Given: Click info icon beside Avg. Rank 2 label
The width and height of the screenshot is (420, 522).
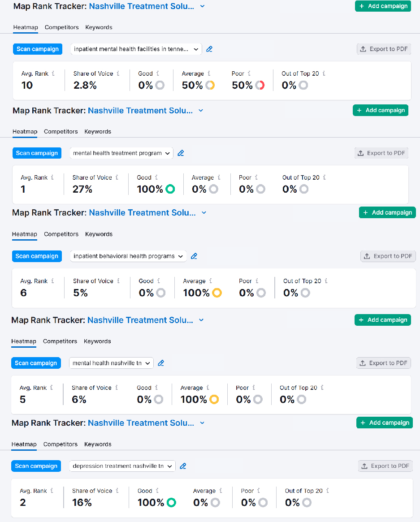Looking at the screenshot, I should coord(52,491).
